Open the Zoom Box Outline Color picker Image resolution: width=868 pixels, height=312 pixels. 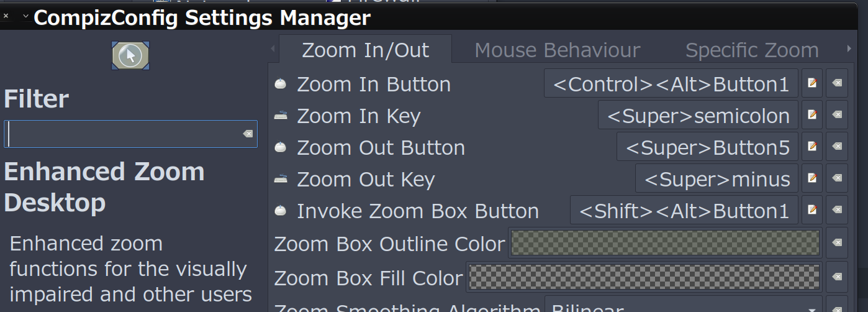pyautogui.click(x=666, y=243)
